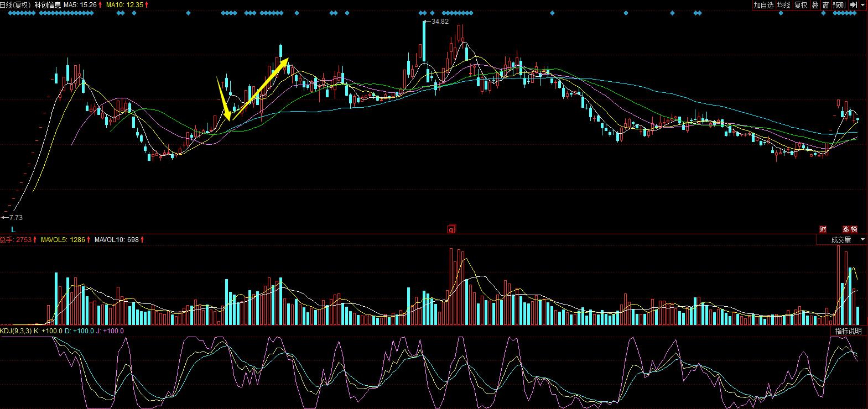Click the 预测 forecast button
Image resolution: width=868 pixels, height=409 pixels.
(x=839, y=5)
